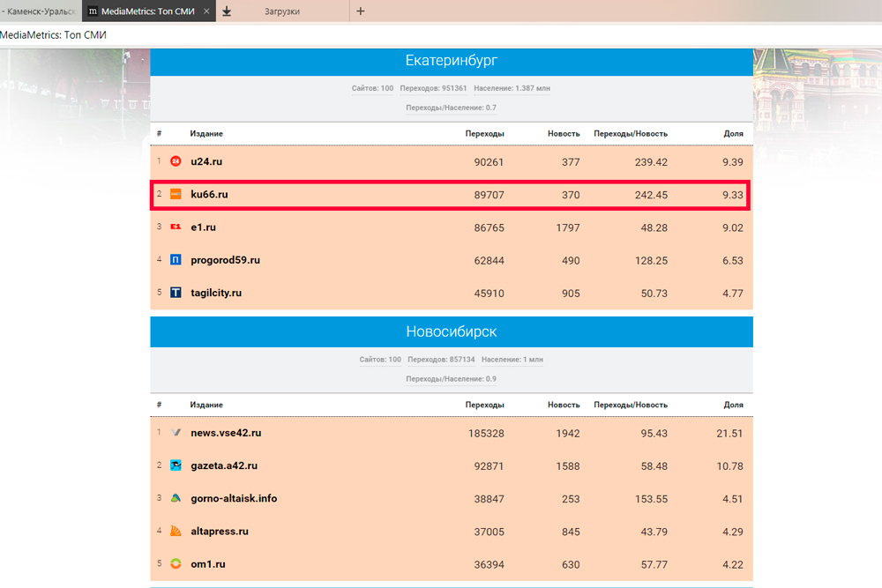The width and height of the screenshot is (882, 588).
Task: Sort Екатеринбург table by Переходы column
Action: pyautogui.click(x=484, y=133)
